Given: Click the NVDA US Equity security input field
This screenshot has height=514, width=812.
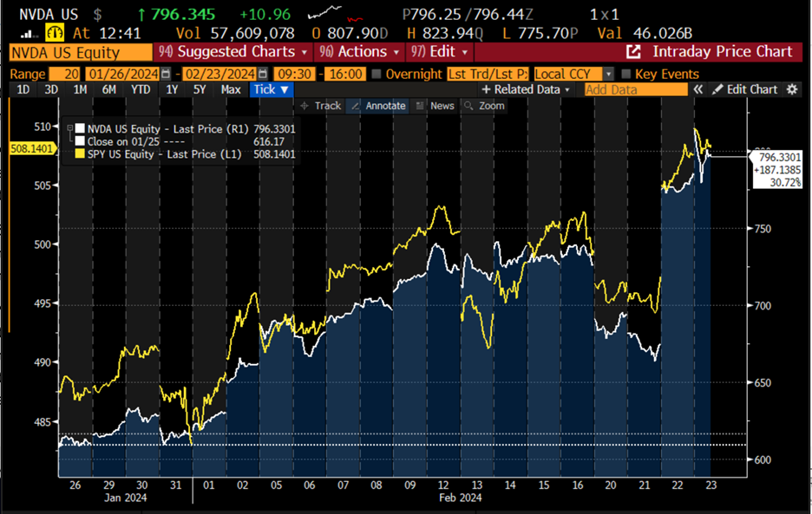Looking at the screenshot, I should pos(81,52).
